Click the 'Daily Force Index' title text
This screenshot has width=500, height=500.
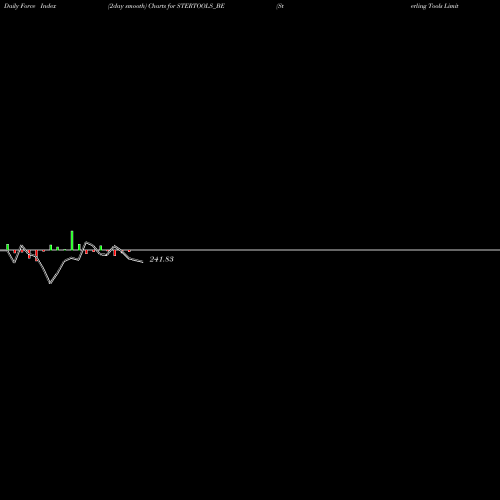coord(30,6)
